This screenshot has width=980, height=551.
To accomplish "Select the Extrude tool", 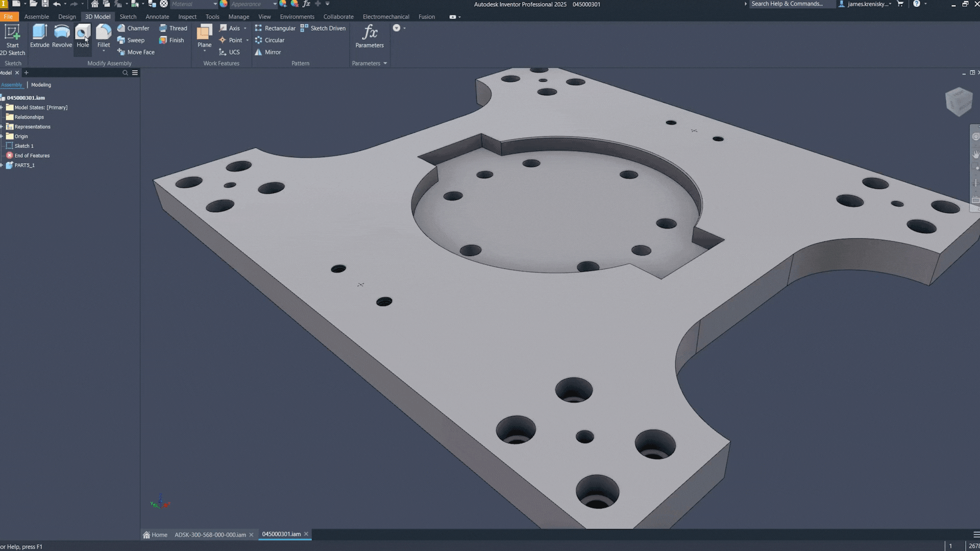I will coord(39,36).
